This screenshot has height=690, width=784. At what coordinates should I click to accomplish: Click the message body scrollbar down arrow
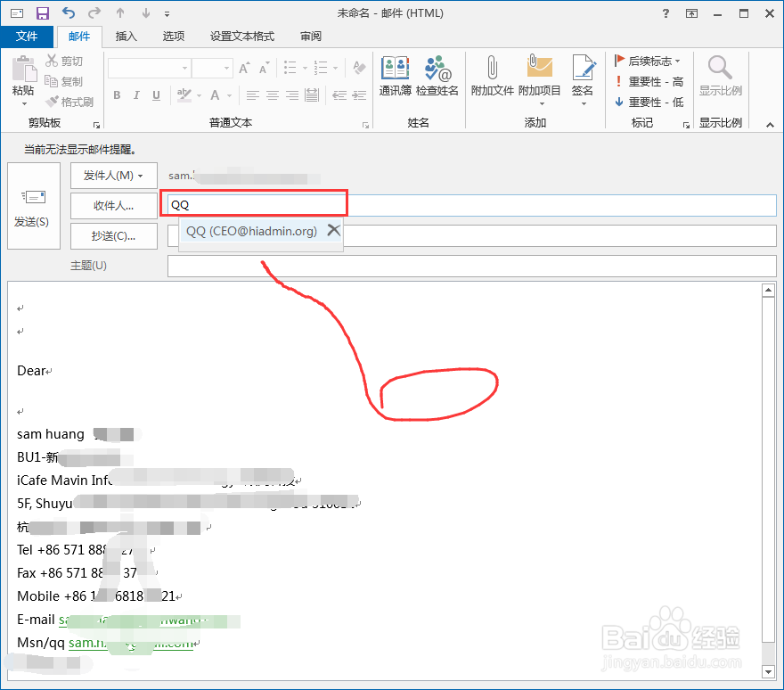[769, 672]
